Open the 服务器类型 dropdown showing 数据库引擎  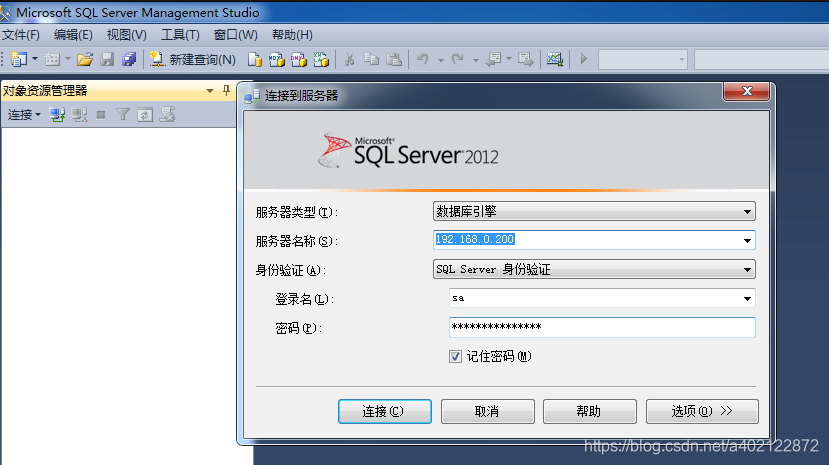point(594,211)
